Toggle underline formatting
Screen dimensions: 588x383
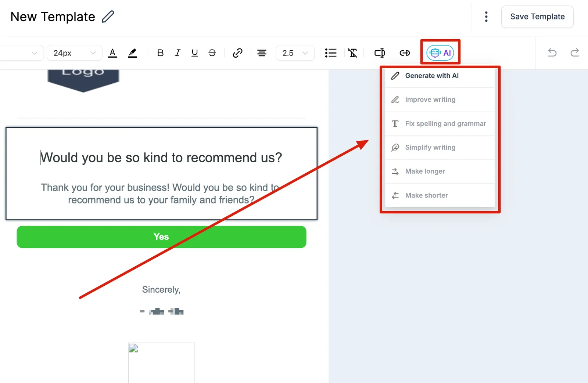coord(195,53)
